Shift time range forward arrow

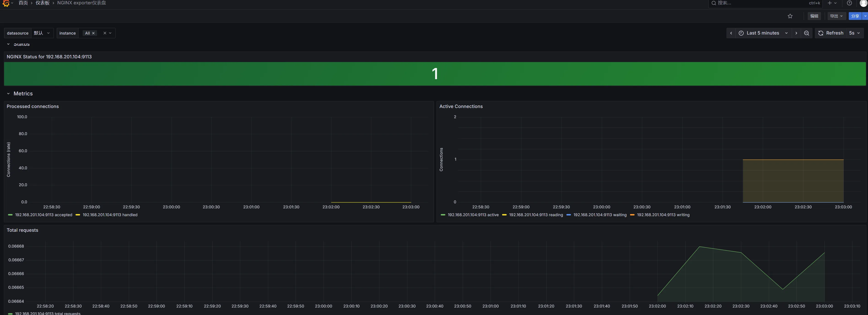point(796,33)
